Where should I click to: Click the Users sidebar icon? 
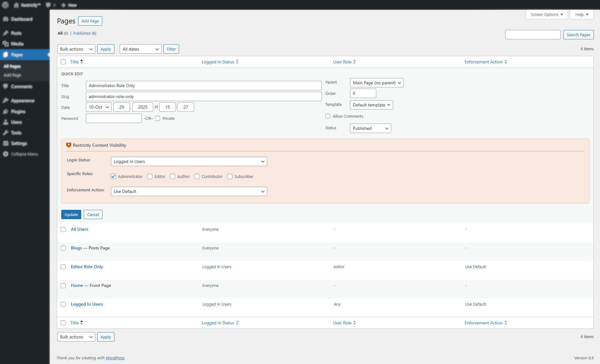point(6,122)
